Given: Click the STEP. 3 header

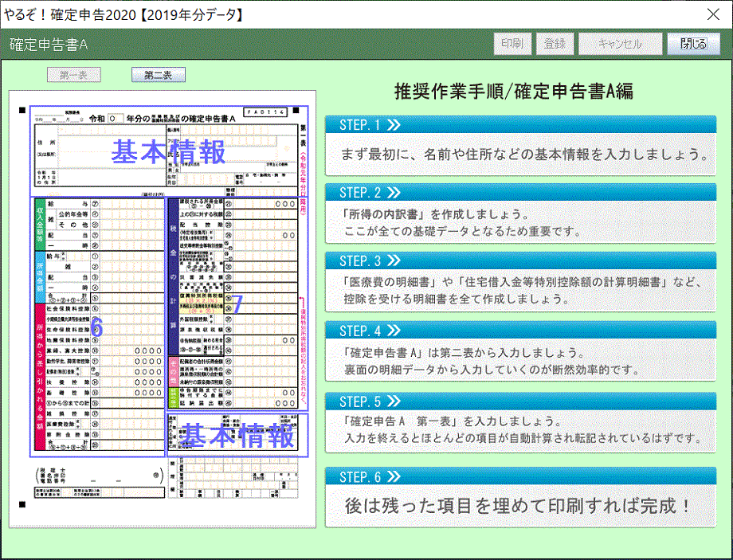Looking at the screenshot, I should click(521, 260).
